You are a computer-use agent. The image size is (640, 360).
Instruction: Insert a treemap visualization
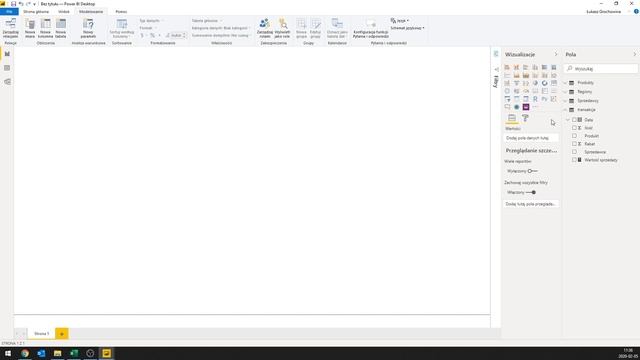(x=554, y=83)
